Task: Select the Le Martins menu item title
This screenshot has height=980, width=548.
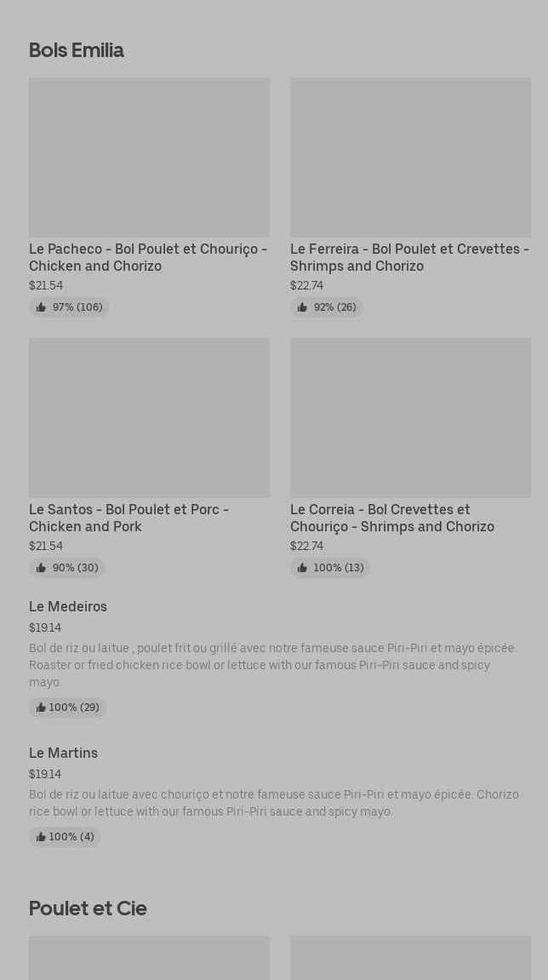Action: coord(64,754)
